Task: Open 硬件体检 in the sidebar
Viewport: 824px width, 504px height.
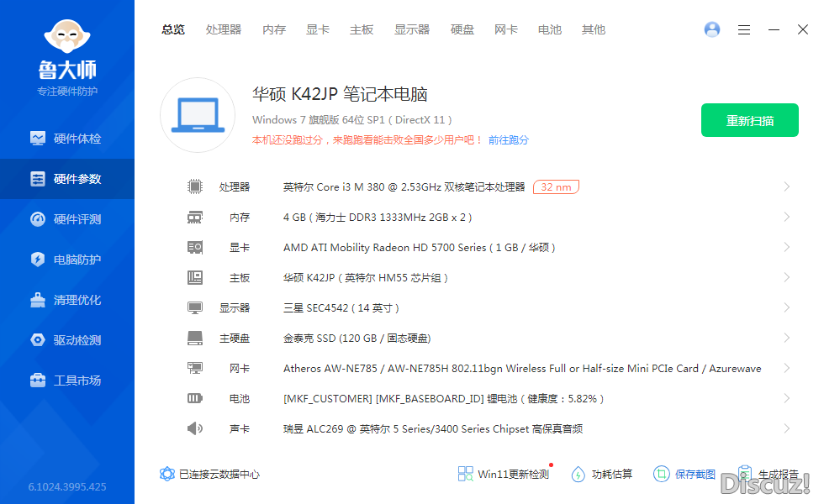Action: coord(67,139)
